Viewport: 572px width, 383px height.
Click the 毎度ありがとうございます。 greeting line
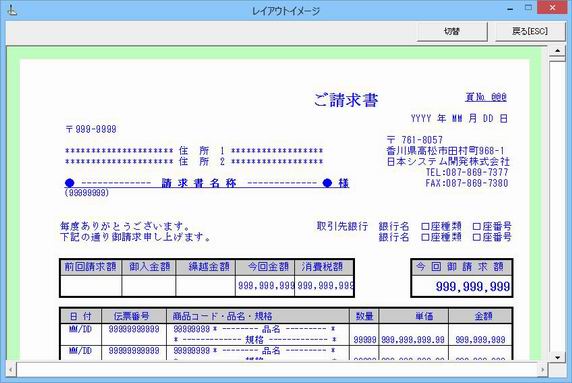tap(125, 226)
